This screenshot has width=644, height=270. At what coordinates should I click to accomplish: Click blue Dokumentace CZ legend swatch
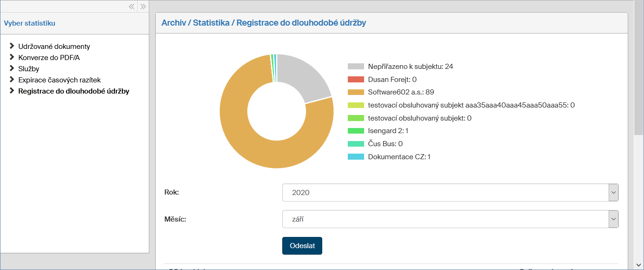(x=356, y=157)
